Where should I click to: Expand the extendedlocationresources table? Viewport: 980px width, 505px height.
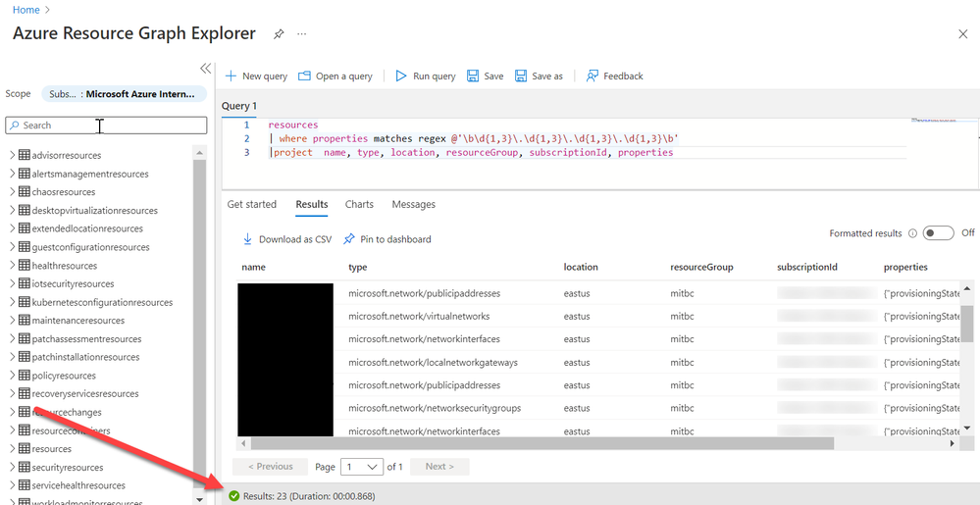click(x=12, y=228)
